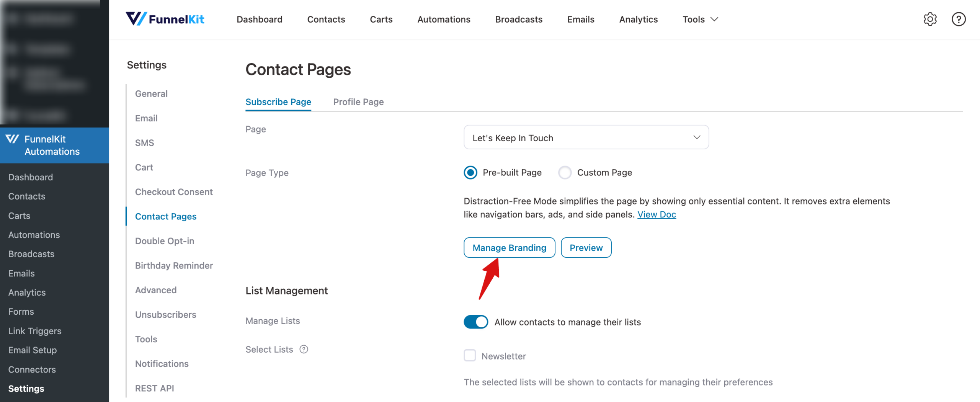Click the Manage Branding button
This screenshot has width=980, height=402.
tap(509, 248)
